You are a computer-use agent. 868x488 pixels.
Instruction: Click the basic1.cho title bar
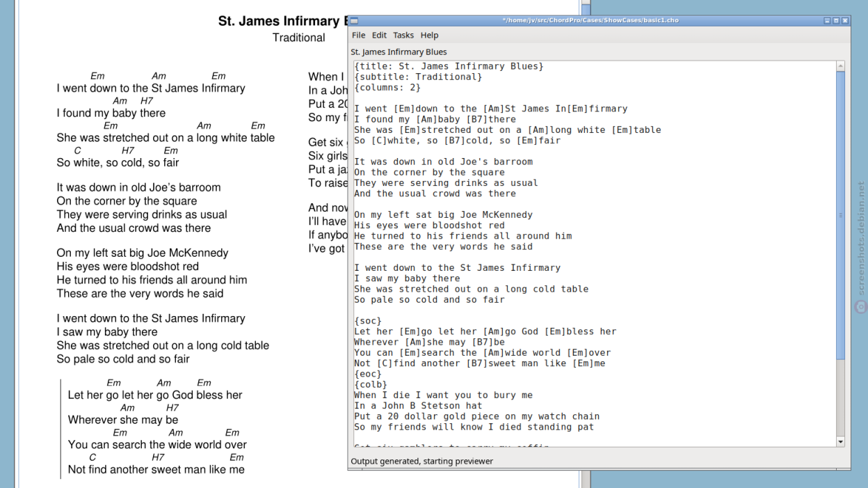[x=590, y=21]
